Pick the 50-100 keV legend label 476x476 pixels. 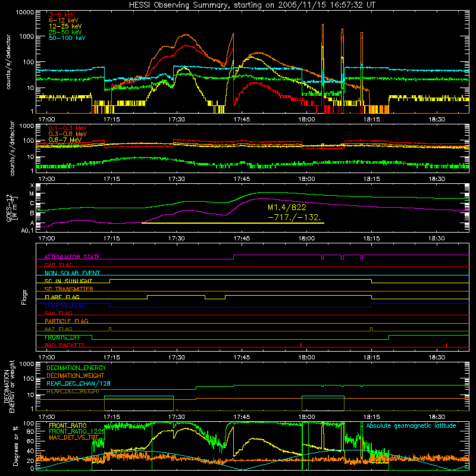coord(67,38)
